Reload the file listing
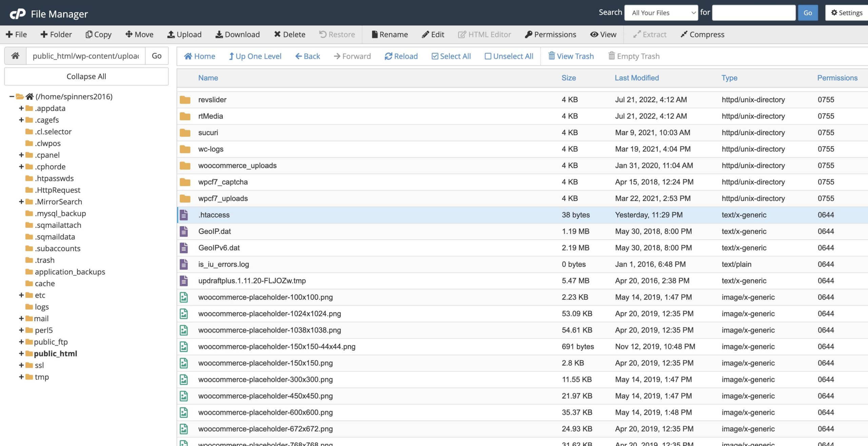 401,56
